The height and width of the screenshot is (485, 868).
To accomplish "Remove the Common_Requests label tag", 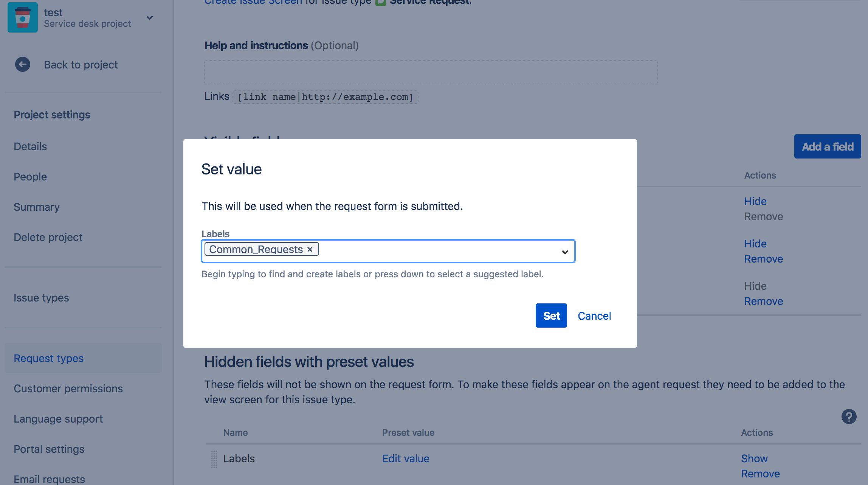I will pos(310,249).
